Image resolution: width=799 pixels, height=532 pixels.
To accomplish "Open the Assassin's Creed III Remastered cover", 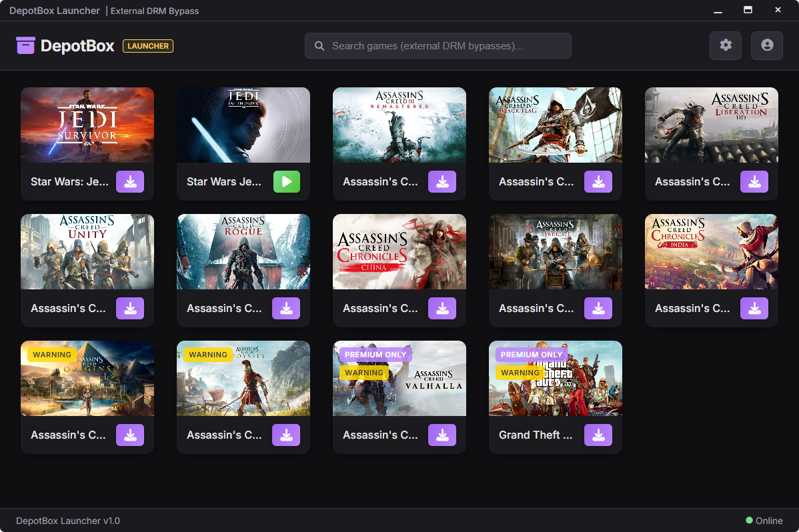I will [399, 125].
